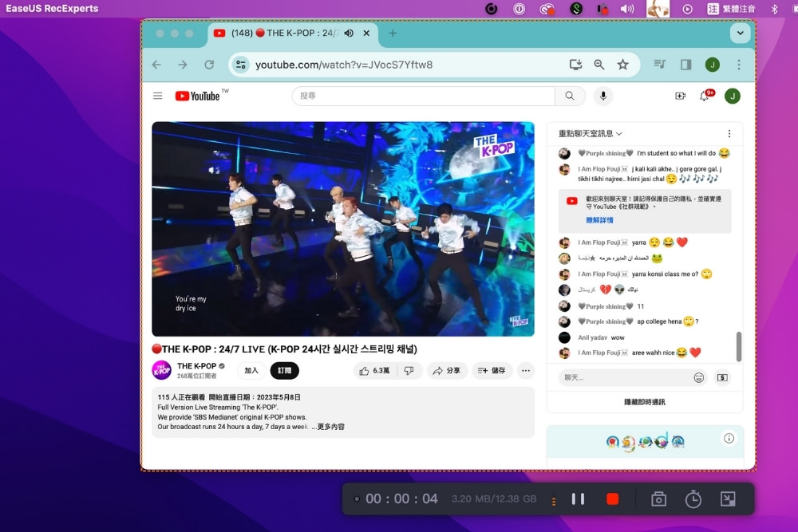Submit search with the magnifier button

[570, 96]
